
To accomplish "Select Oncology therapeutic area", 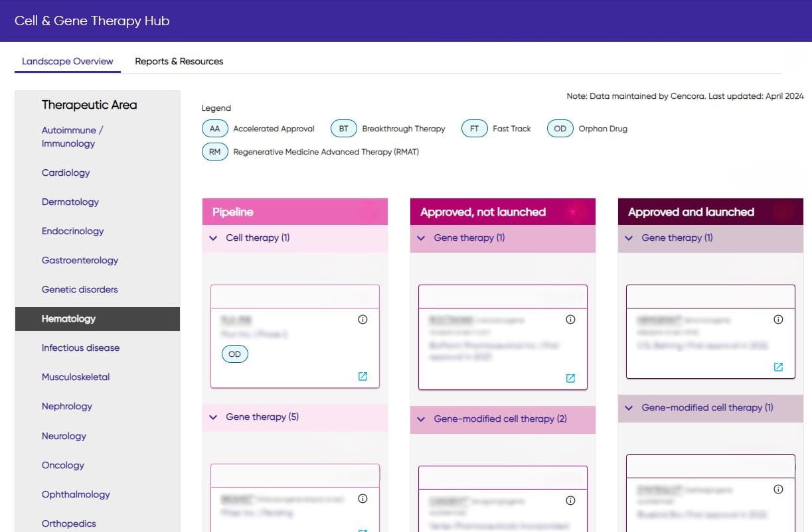I will coord(63,465).
